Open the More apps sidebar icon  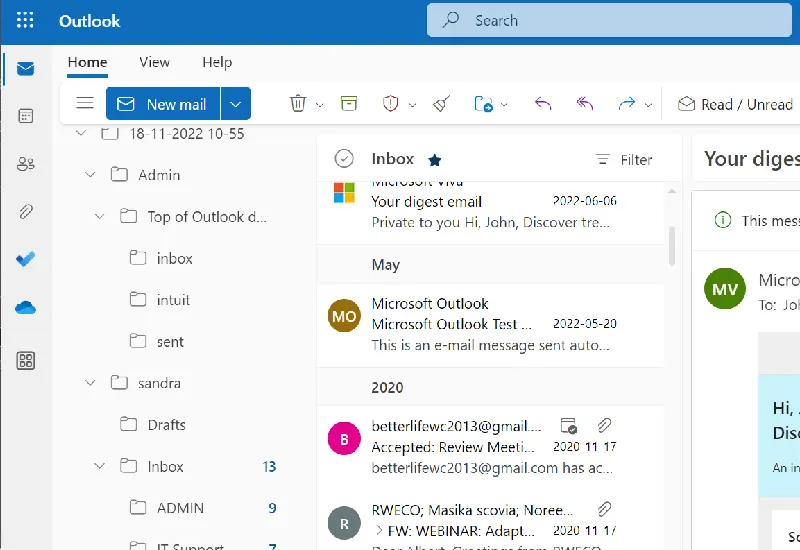click(26, 361)
